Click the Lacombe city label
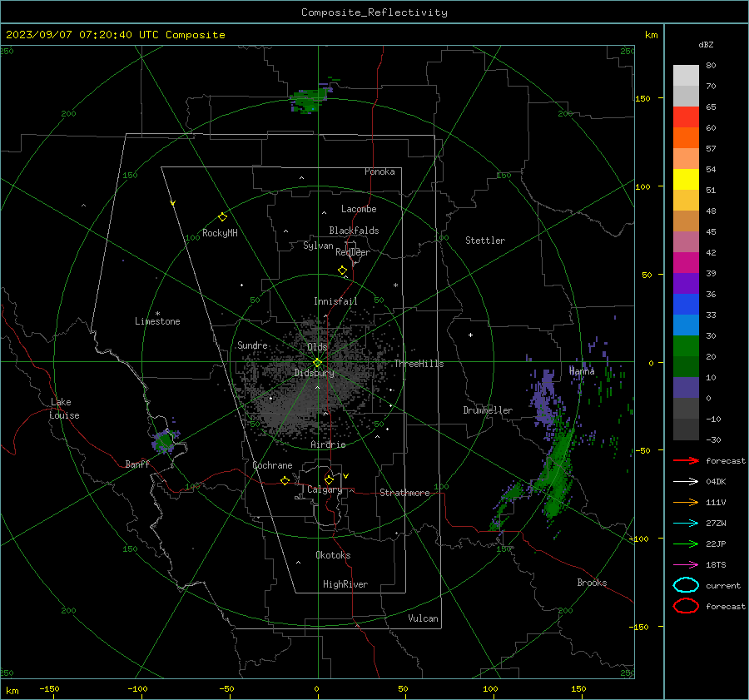 (x=359, y=209)
